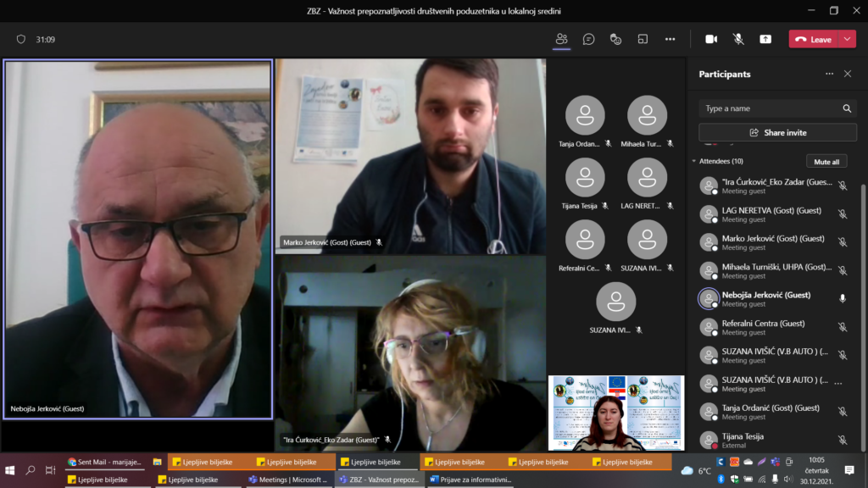Expand the Leave button dropdown arrow
Viewport: 868px width, 488px height.
click(x=848, y=39)
